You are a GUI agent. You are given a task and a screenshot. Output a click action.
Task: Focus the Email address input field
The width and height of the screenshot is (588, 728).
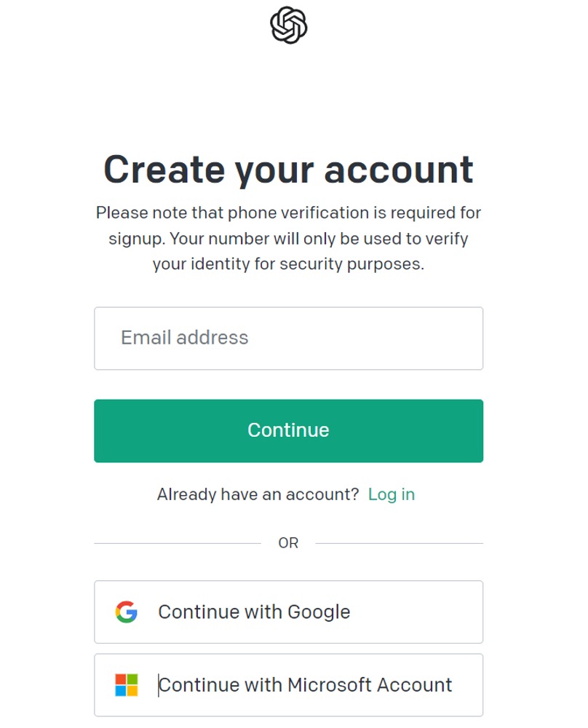pyautogui.click(x=288, y=339)
